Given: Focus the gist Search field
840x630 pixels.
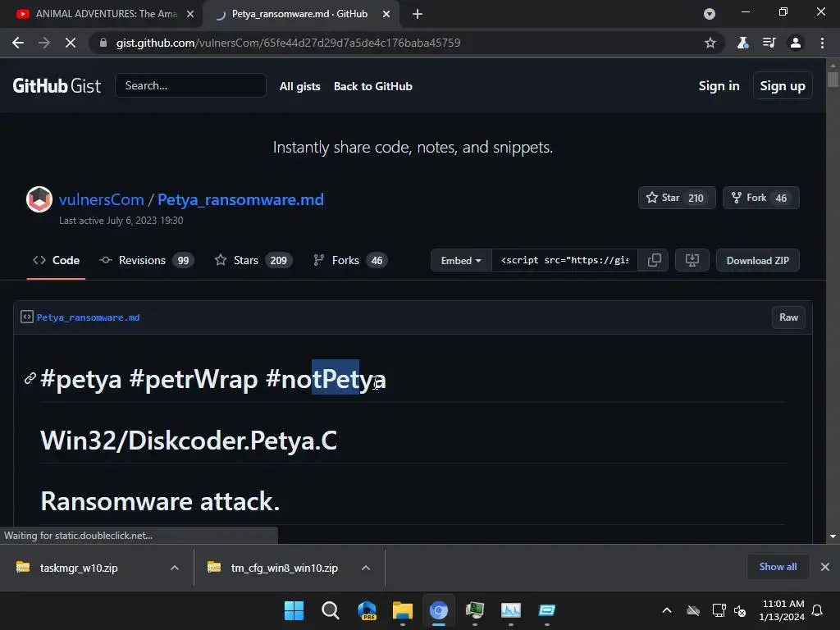Looking at the screenshot, I should [190, 85].
